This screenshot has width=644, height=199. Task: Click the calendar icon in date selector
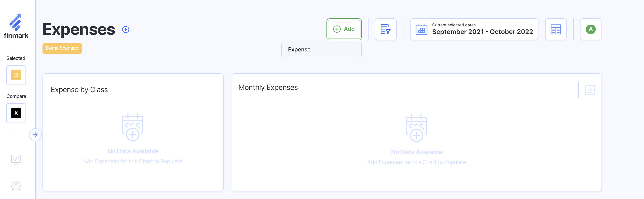tap(421, 29)
